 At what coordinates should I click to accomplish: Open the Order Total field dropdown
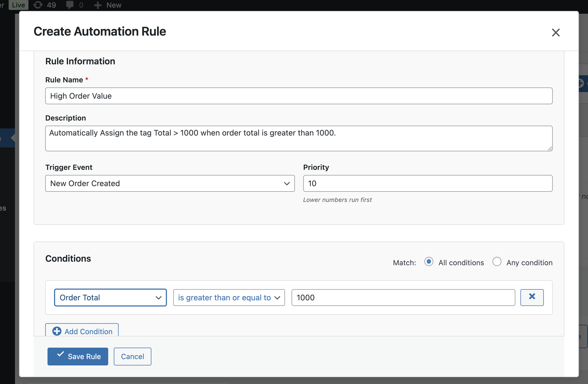click(x=110, y=297)
